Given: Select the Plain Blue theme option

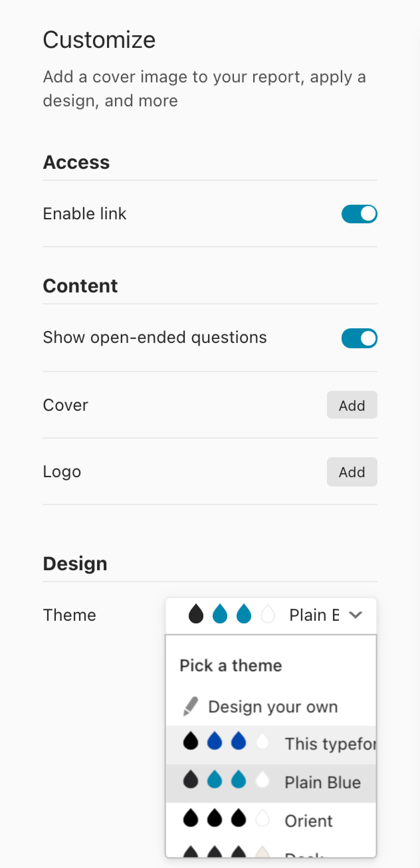Looking at the screenshot, I should tap(322, 782).
